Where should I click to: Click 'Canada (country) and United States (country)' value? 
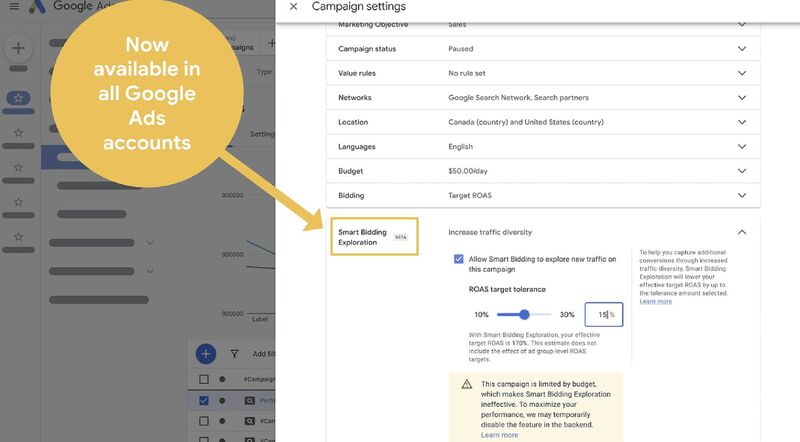coord(526,122)
